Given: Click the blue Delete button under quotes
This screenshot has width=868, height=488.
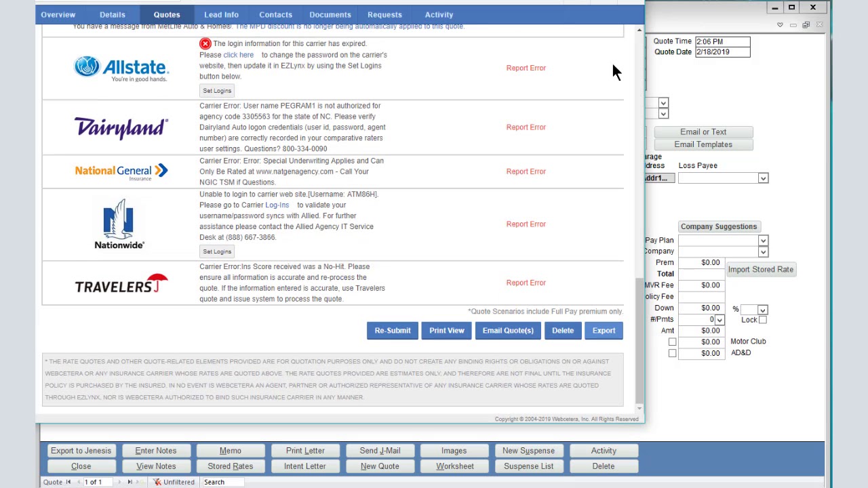Looking at the screenshot, I should 563,331.
